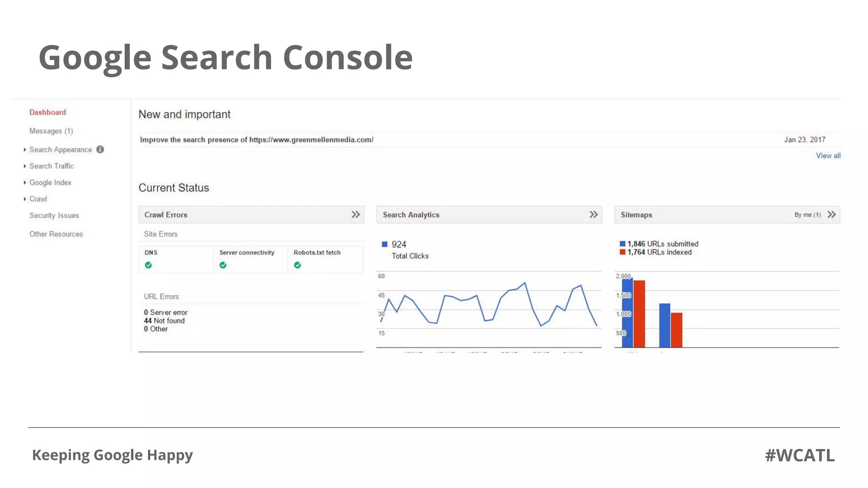
Task: Click the 0 Other entry
Action: point(156,329)
